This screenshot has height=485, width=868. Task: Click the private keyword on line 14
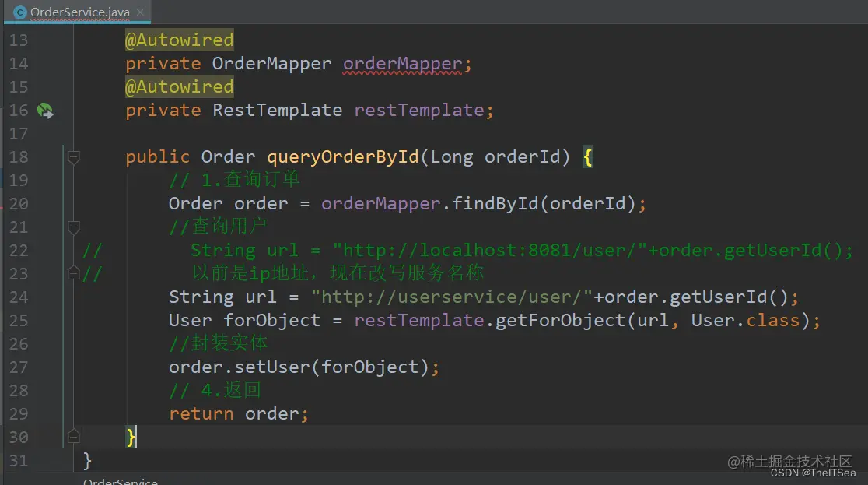163,65
